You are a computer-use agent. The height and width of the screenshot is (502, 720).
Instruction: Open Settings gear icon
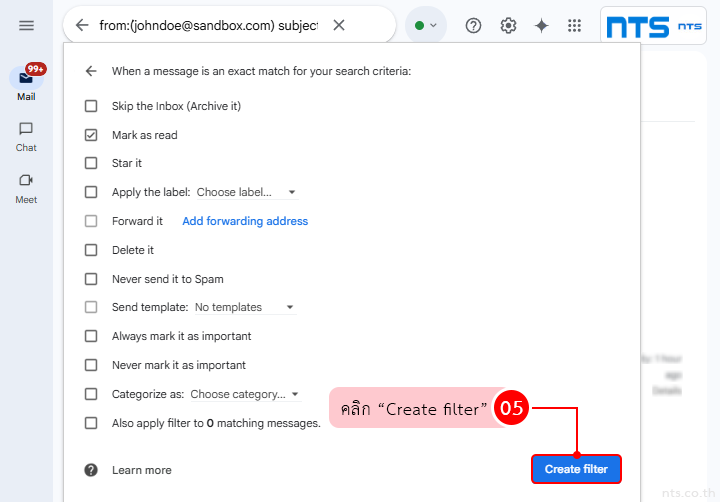pos(508,25)
